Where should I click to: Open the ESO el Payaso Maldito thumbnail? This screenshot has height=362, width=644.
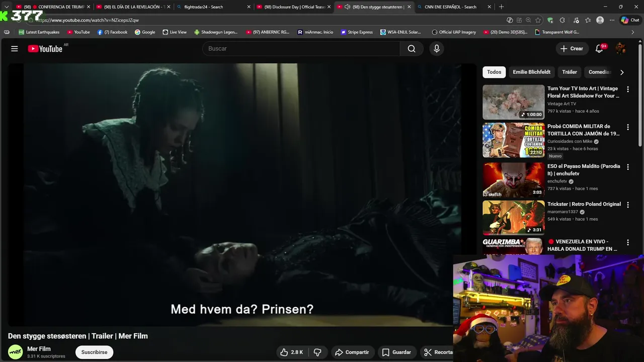513,179
